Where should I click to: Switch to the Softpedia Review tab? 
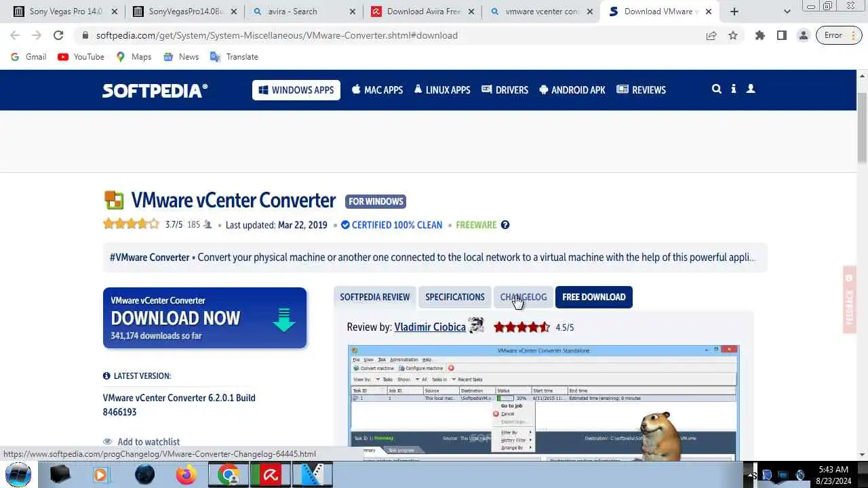[375, 297]
